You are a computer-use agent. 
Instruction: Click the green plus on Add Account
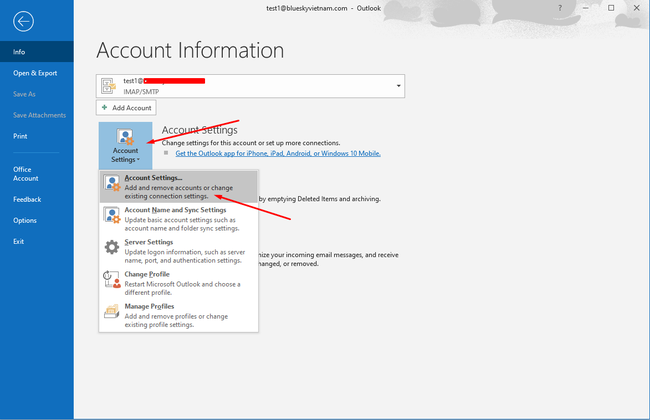tap(104, 107)
